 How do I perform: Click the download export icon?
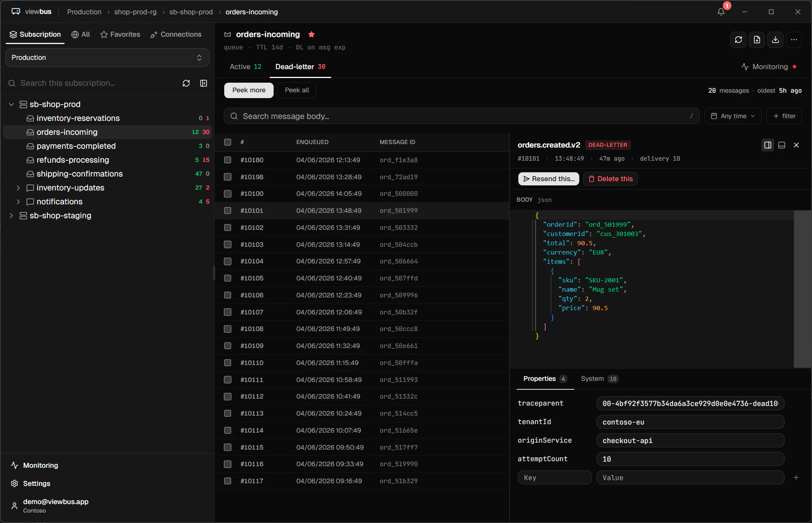coord(775,40)
